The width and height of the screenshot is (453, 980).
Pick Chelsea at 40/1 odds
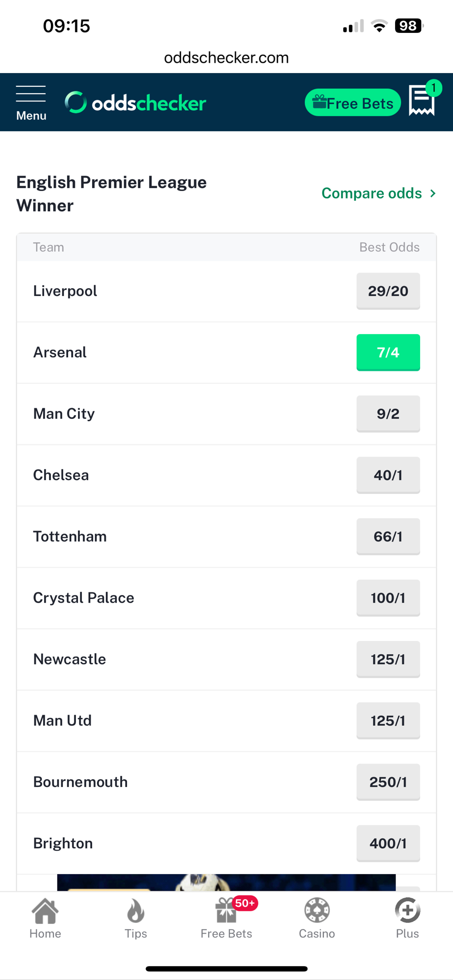(388, 475)
